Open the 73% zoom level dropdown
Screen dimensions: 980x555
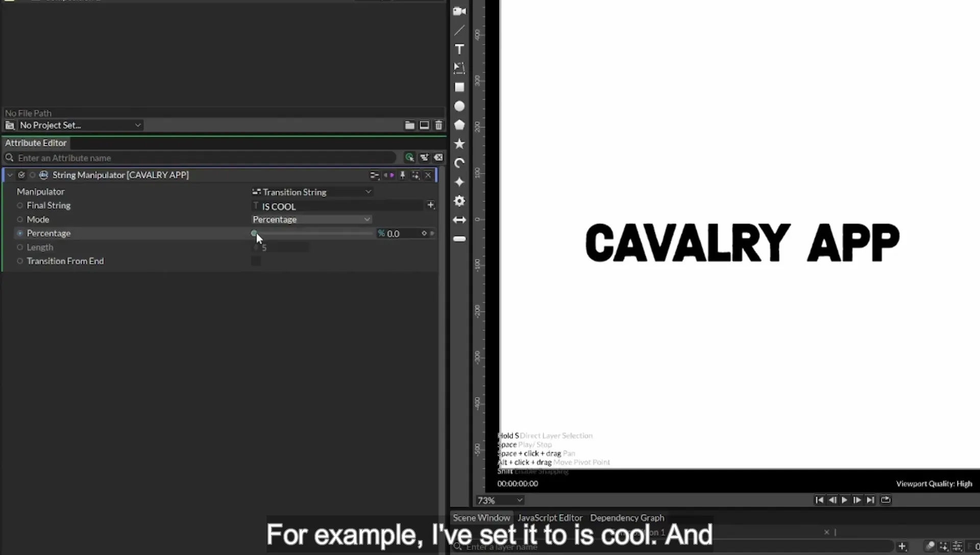click(500, 500)
